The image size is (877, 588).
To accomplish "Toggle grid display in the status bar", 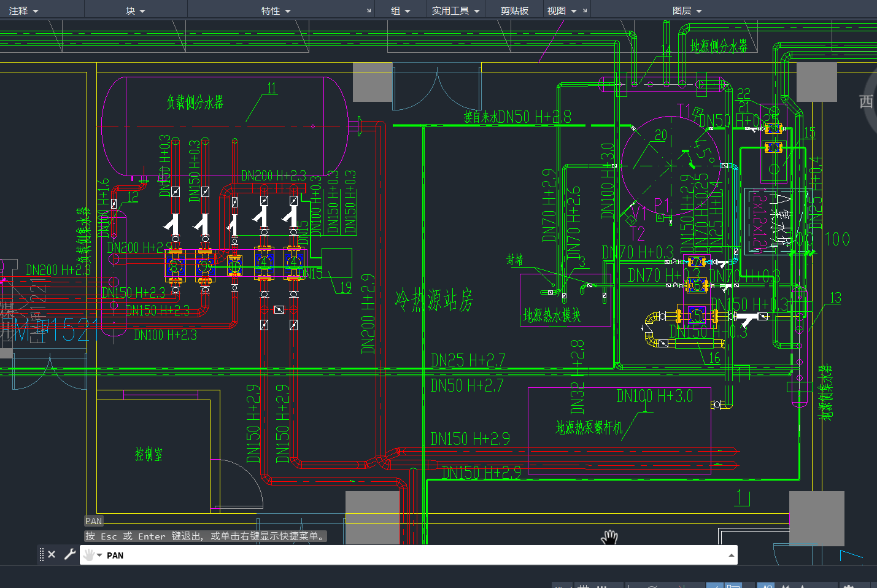I will (584, 586).
